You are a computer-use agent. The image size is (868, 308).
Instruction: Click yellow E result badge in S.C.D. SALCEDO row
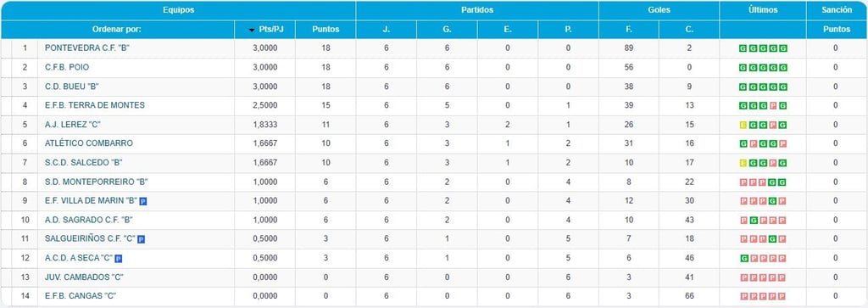pyautogui.click(x=743, y=163)
